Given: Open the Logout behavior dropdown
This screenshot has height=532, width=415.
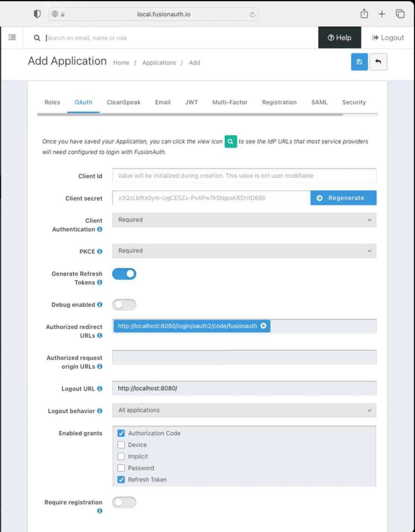Looking at the screenshot, I should (x=244, y=410).
